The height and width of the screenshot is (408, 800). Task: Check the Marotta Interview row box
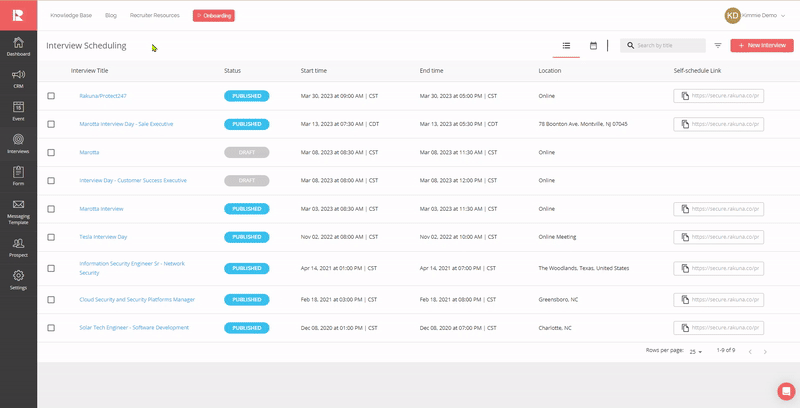tap(51, 209)
